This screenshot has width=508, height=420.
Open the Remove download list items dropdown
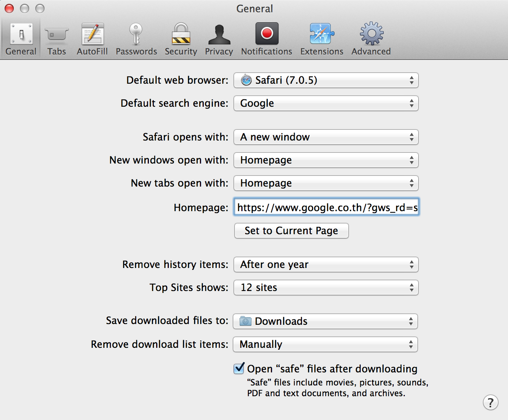(x=325, y=344)
